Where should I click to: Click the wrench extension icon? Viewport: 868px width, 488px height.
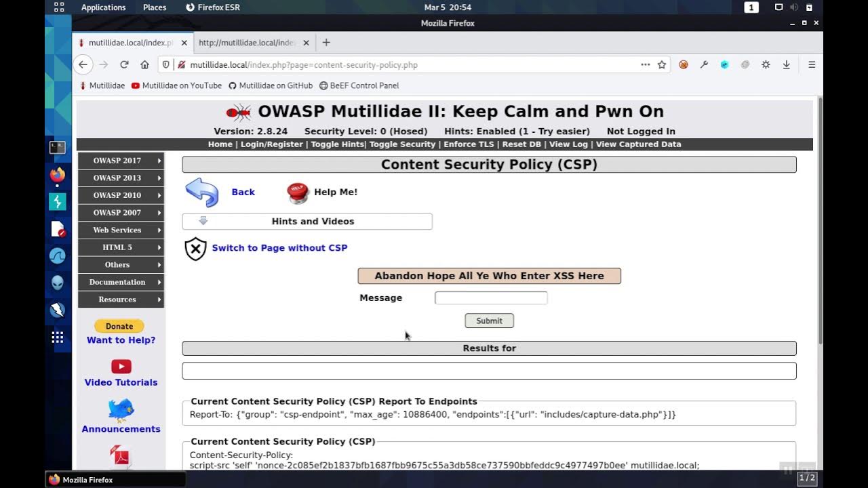click(x=704, y=64)
